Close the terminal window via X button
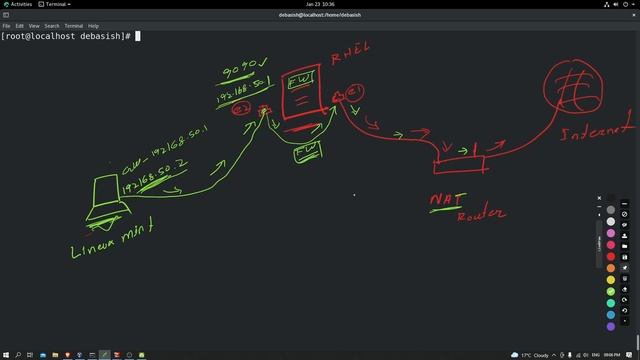 point(634,15)
